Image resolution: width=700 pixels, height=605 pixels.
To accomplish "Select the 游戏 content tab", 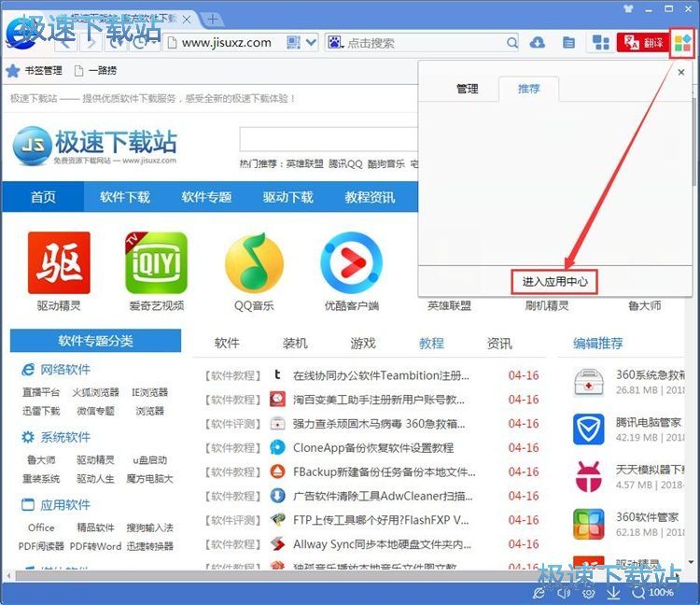I will (363, 344).
